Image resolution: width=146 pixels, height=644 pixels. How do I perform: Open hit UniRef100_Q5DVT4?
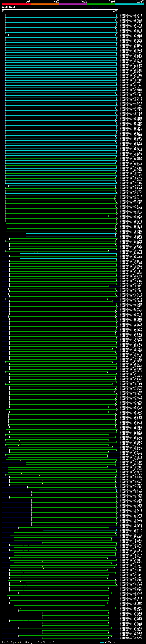[131, 30]
